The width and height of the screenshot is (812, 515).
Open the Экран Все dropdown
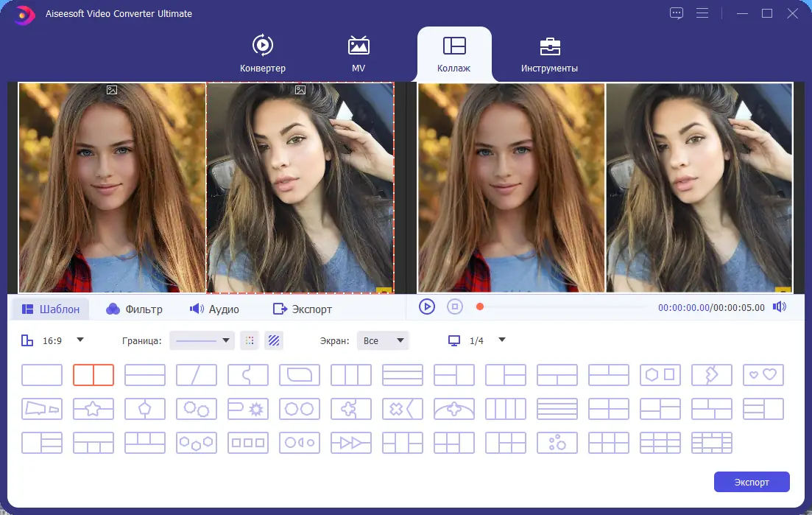383,340
